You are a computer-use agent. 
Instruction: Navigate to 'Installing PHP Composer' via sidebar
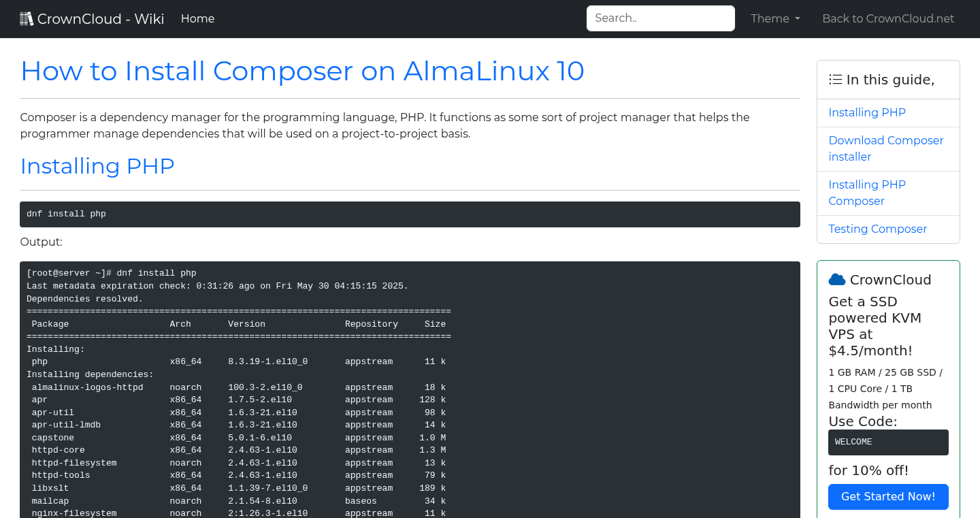point(867,193)
